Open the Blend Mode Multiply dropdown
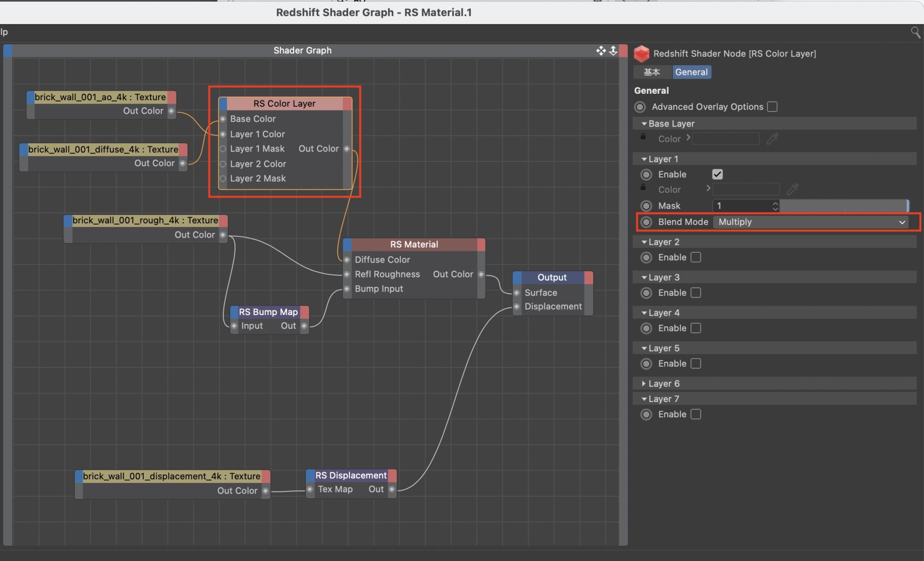The height and width of the screenshot is (561, 924). tap(811, 222)
